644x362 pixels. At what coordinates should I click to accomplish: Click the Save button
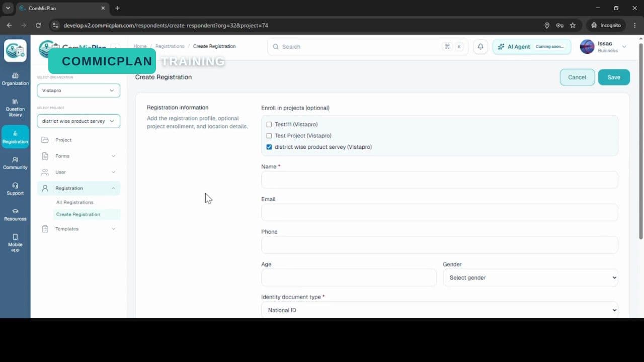pos(614,77)
